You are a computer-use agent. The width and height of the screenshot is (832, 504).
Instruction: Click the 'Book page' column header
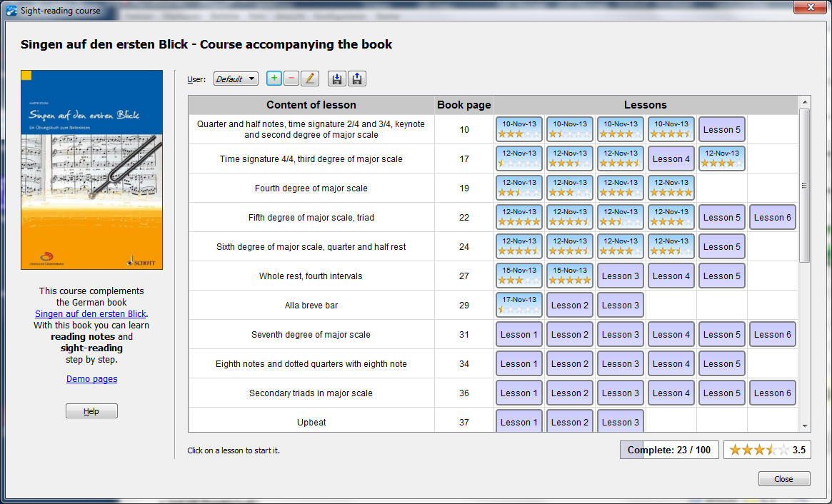tap(463, 105)
